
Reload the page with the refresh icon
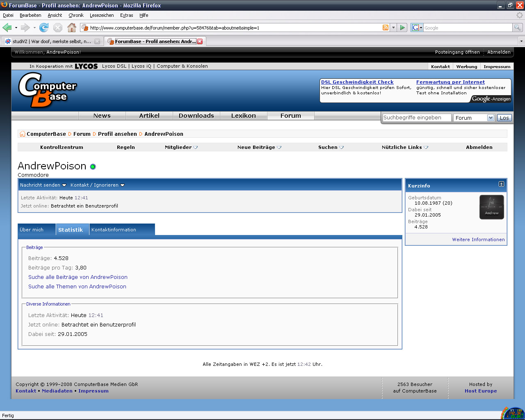44,27
